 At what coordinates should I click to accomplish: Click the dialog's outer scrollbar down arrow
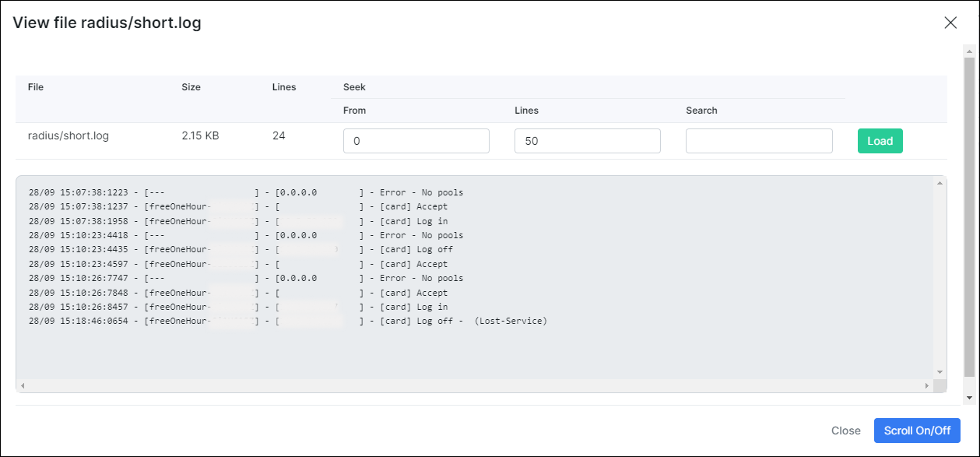click(x=969, y=398)
